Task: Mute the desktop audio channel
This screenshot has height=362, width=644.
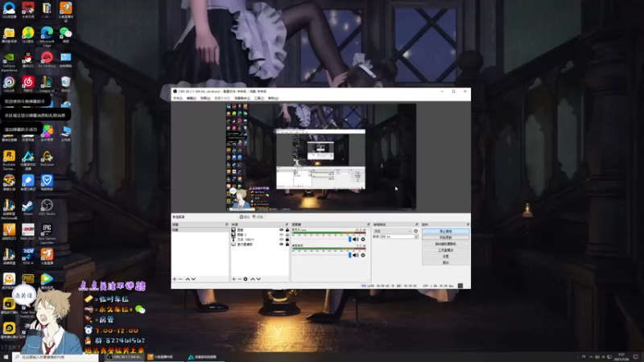Action: pyautogui.click(x=356, y=255)
